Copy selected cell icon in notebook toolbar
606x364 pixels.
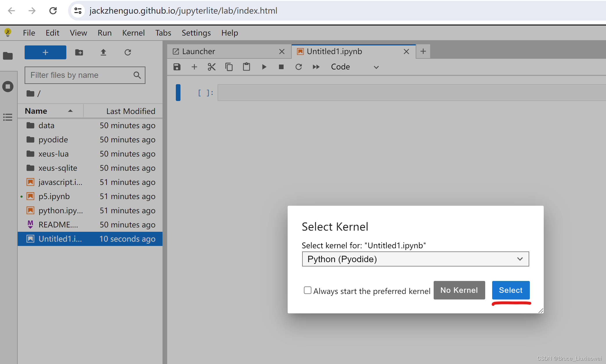click(x=229, y=67)
